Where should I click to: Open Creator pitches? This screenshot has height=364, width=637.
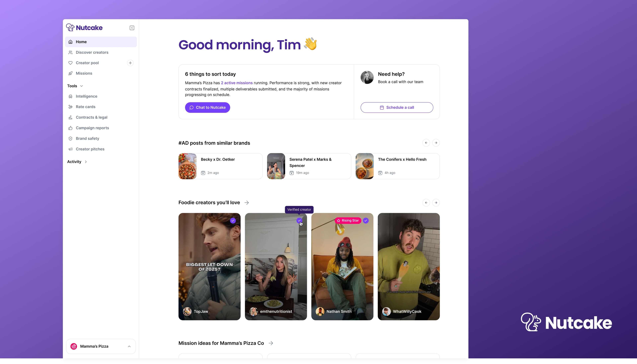point(101,149)
